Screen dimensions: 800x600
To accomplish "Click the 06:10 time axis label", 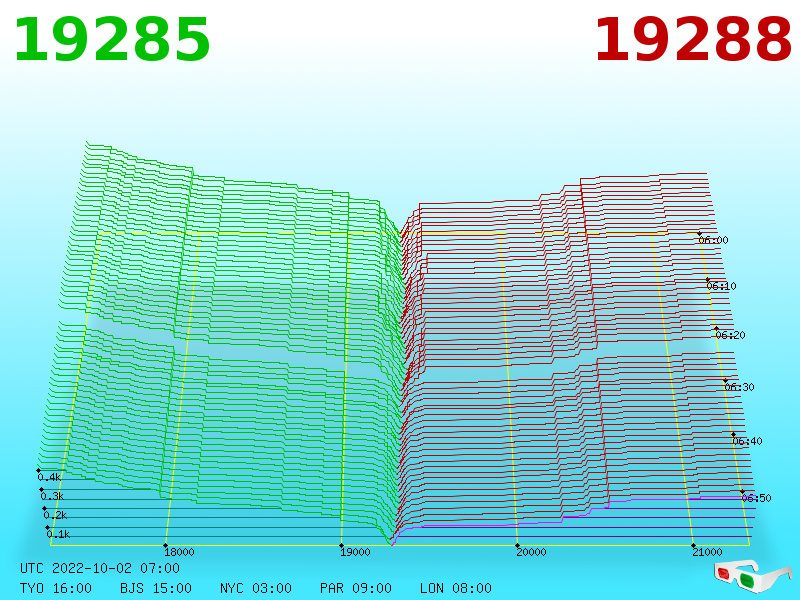I will coord(721,286).
